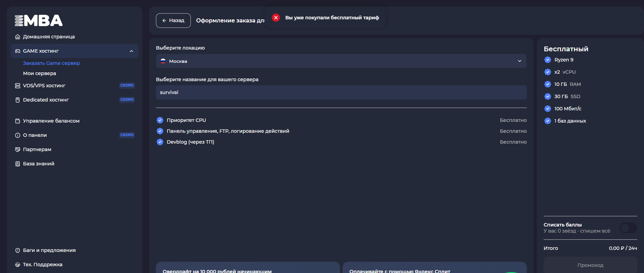The image size is (644, 273).
Task: Toggle the 'Списать баллы' switch
Action: click(x=628, y=228)
